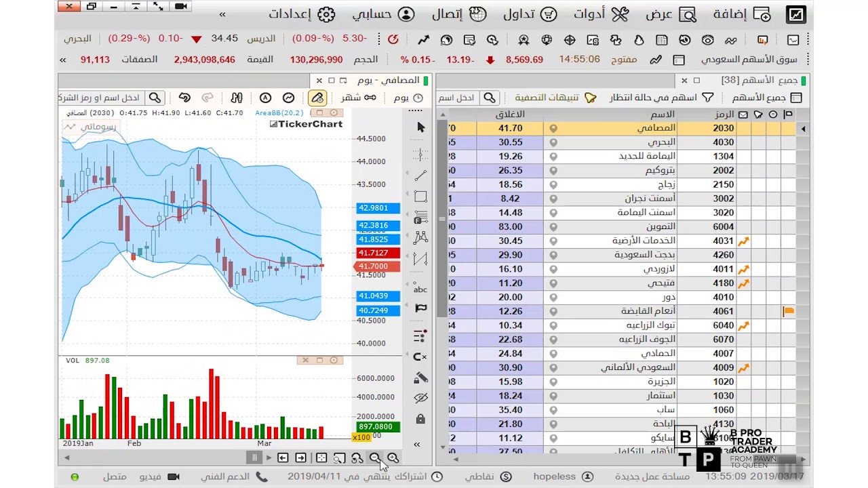Select the flag marker drawing tool
The image size is (868, 488).
point(420,308)
